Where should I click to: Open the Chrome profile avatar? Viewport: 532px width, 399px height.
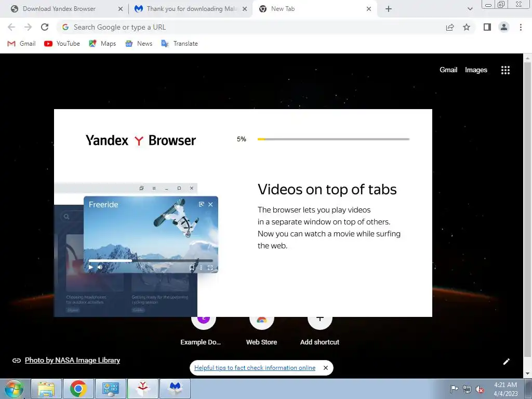[x=504, y=27]
